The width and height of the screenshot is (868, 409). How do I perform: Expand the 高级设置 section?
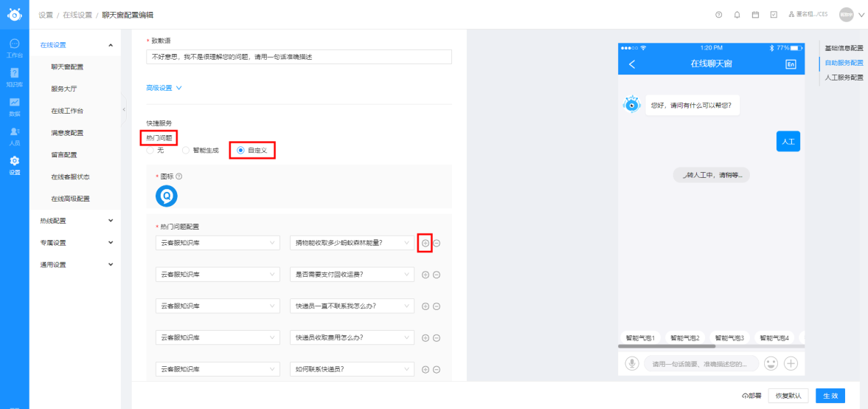(164, 88)
